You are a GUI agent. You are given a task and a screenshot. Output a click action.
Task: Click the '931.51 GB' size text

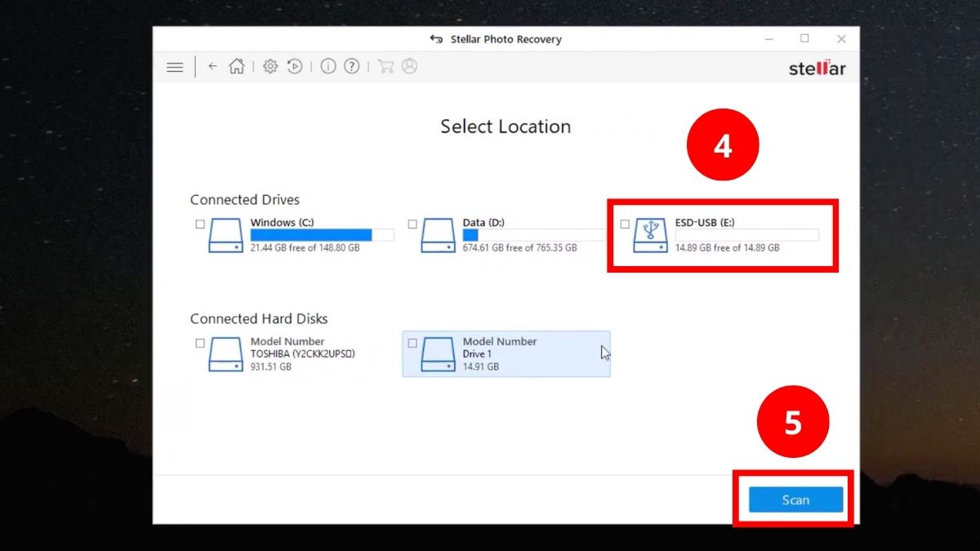(270, 367)
